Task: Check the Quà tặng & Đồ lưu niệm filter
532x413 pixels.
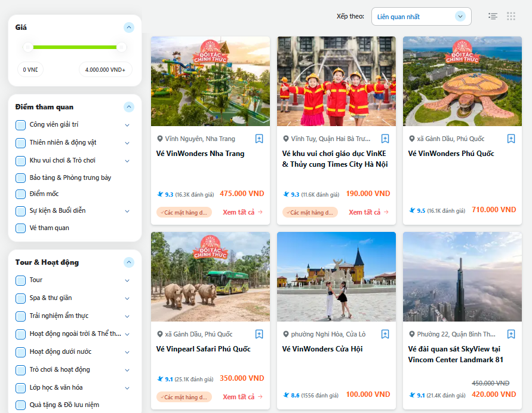Action: pyautogui.click(x=20, y=405)
